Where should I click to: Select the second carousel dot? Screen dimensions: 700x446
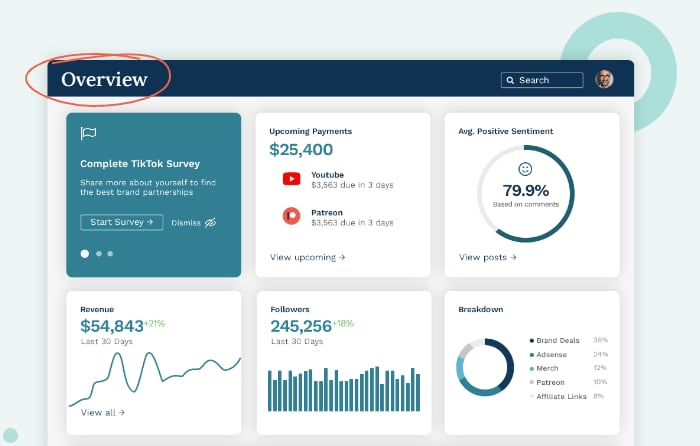[98, 254]
